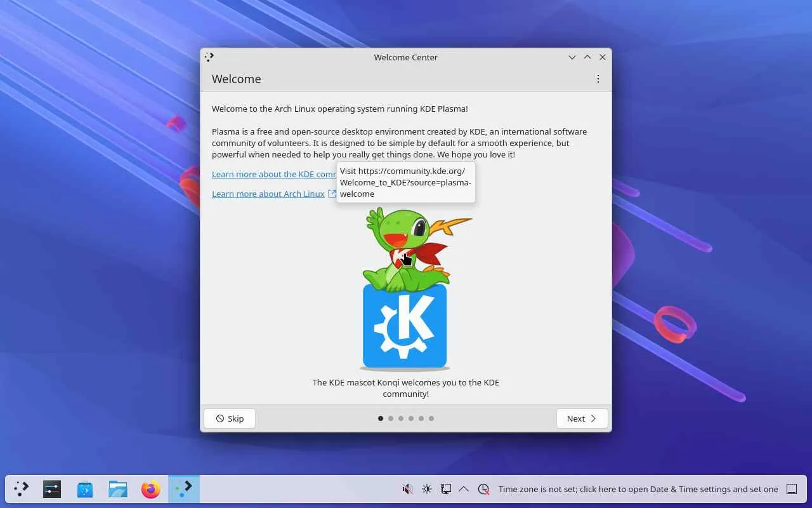Viewport: 812px width, 508px height.
Task: Open the kebab menu in Welcome header
Action: (598, 79)
